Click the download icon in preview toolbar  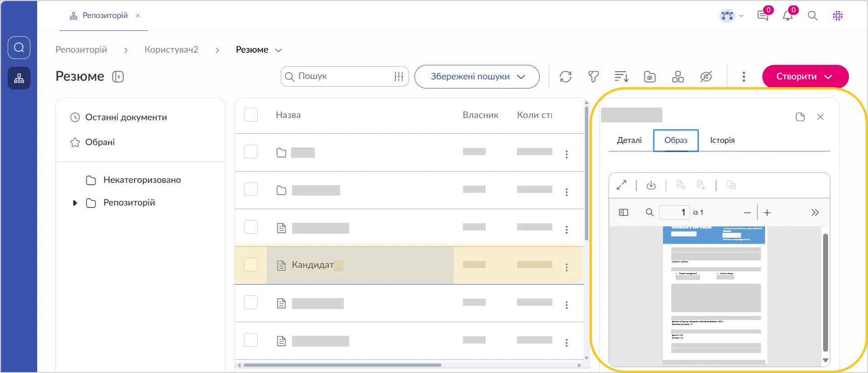click(651, 185)
